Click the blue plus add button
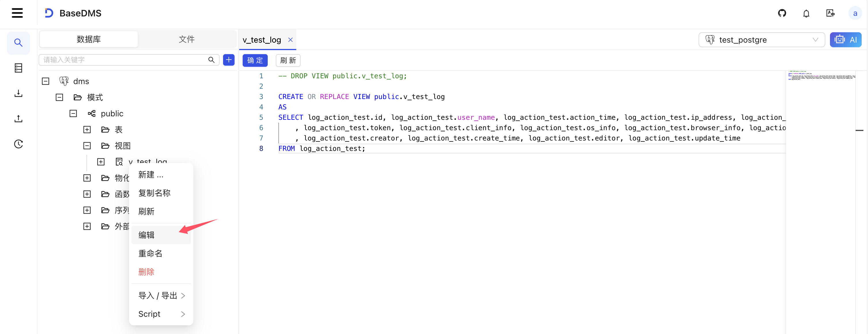Viewport: 868px width, 334px height. coord(229,60)
